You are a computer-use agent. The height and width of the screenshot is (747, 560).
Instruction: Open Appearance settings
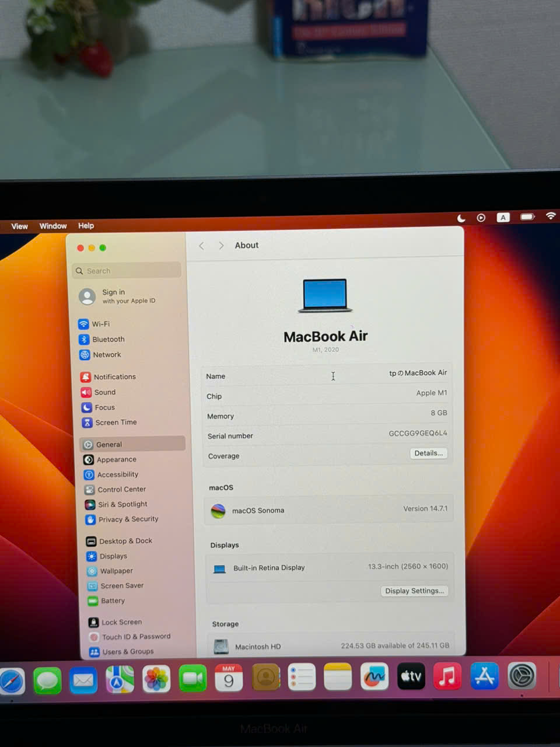pos(110,459)
